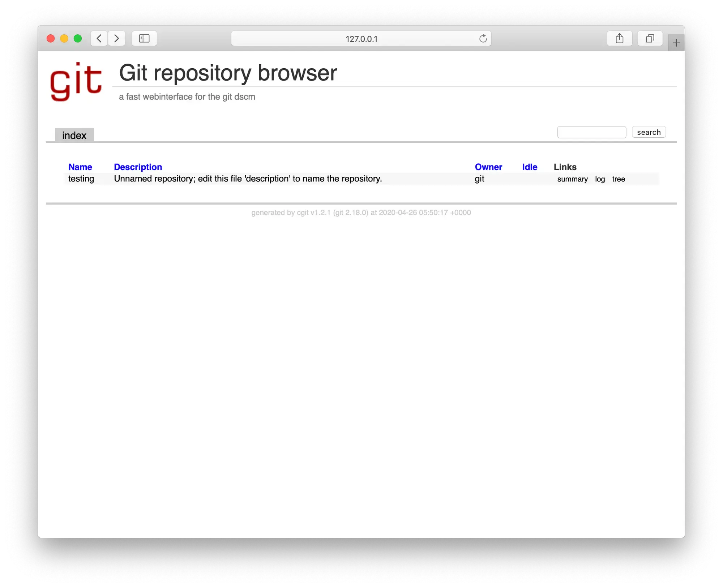Click the log link for testing
This screenshot has width=723, height=588.
click(x=599, y=179)
